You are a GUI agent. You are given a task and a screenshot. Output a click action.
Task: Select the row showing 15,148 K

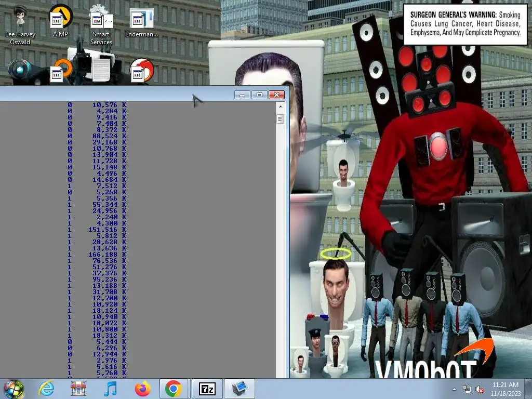(x=97, y=167)
